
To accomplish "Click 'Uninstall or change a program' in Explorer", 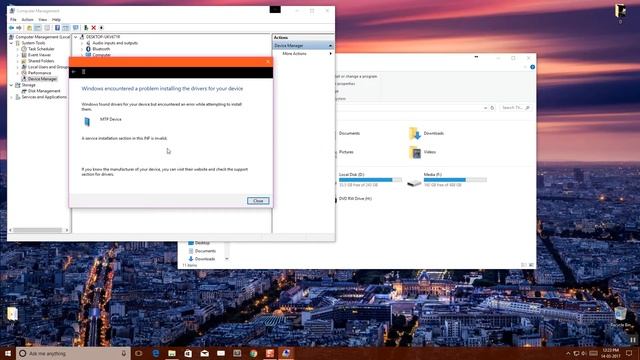I will 356,76.
